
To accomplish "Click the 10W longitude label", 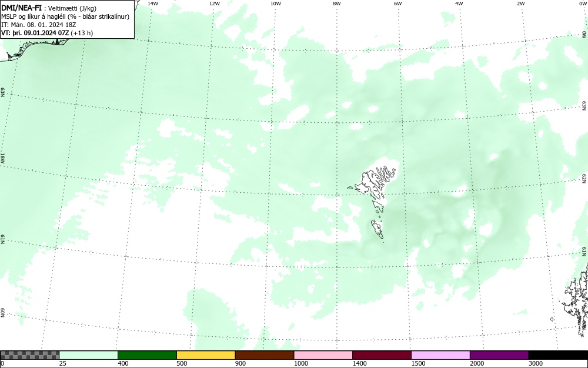I will [x=276, y=4].
